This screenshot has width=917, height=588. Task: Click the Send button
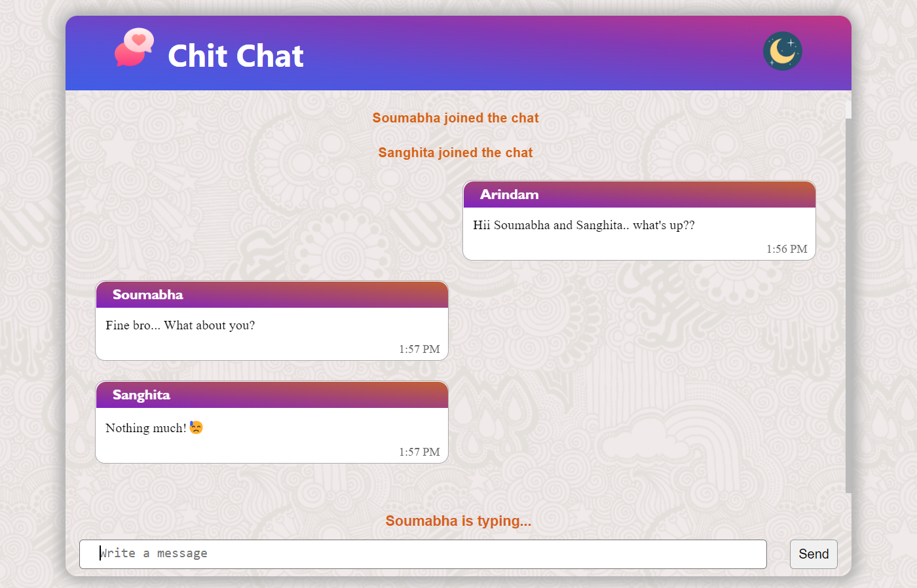813,554
